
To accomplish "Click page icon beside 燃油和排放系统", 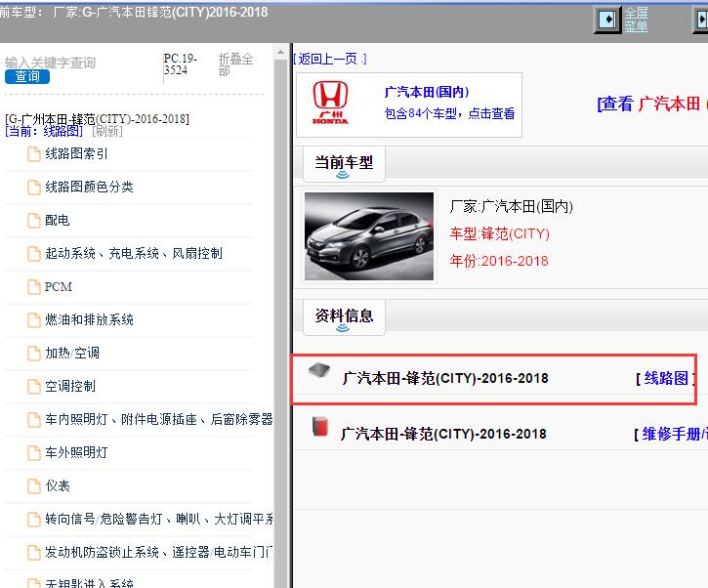I will point(34,319).
